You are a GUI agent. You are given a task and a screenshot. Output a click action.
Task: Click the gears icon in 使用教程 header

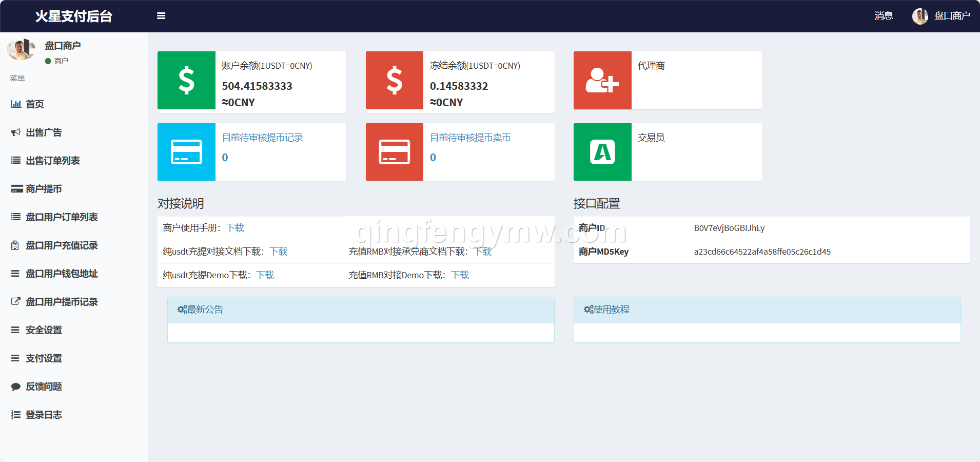(x=589, y=310)
